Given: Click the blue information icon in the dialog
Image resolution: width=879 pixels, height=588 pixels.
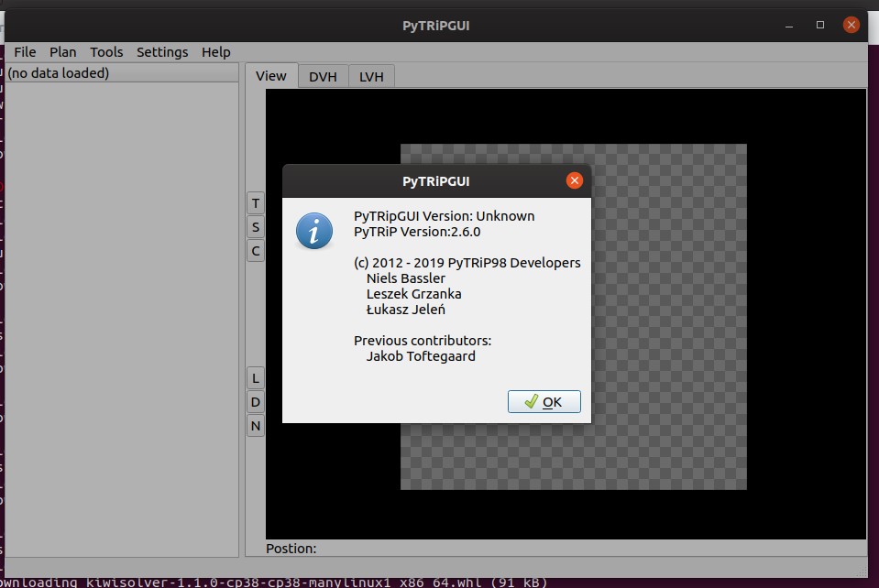Looking at the screenshot, I should point(314,231).
